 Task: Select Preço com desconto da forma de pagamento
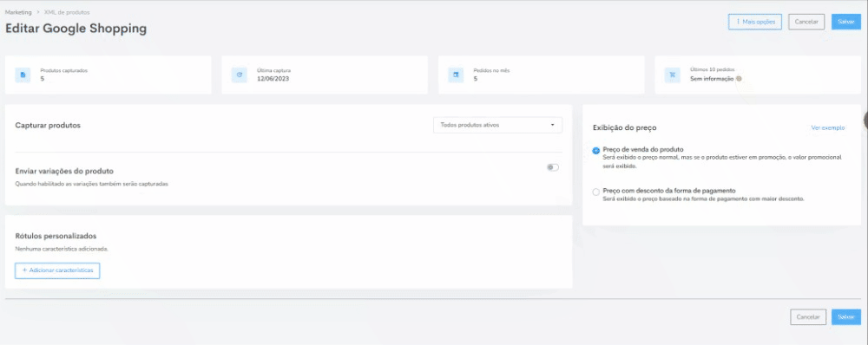595,192
